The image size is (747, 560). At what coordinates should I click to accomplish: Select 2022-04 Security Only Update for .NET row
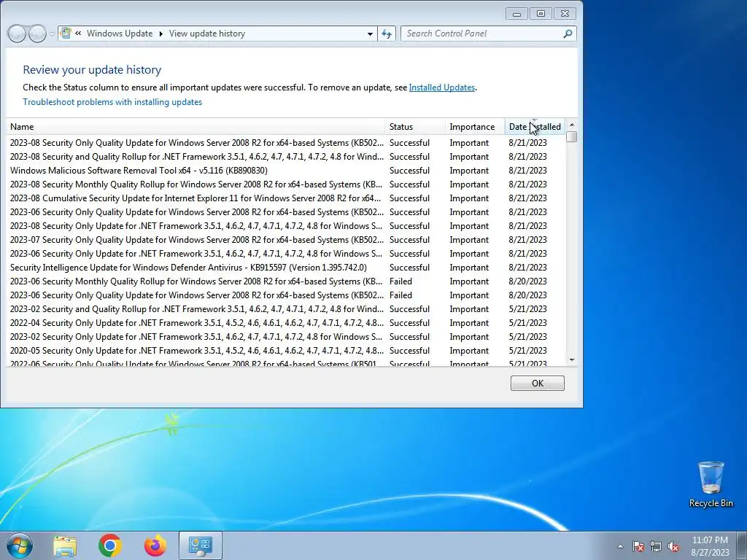(x=286, y=323)
